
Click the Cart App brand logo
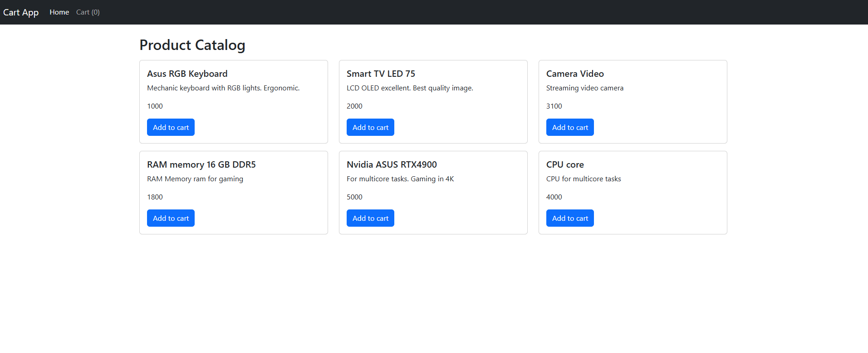pyautogui.click(x=21, y=12)
